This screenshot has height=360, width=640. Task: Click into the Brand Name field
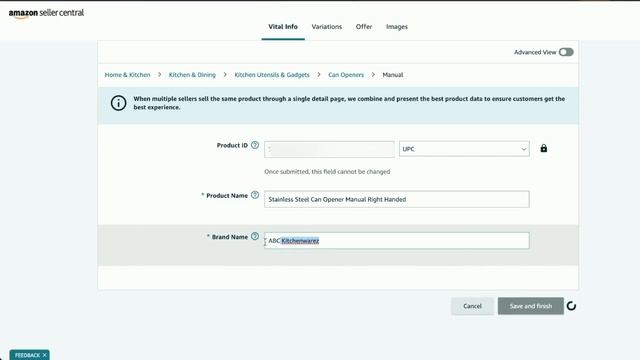[397, 241]
